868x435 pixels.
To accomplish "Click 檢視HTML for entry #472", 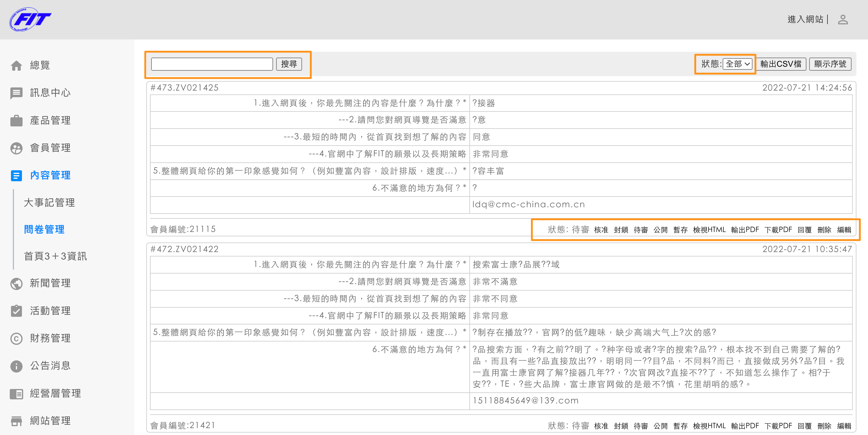I will coord(709,426).
